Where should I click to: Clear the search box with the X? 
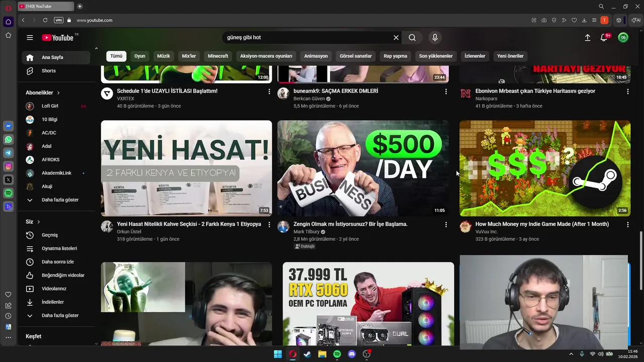(396, 38)
